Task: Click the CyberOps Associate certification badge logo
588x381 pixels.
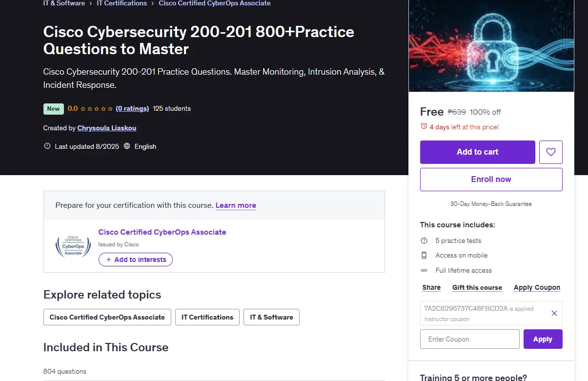Action: [73, 246]
